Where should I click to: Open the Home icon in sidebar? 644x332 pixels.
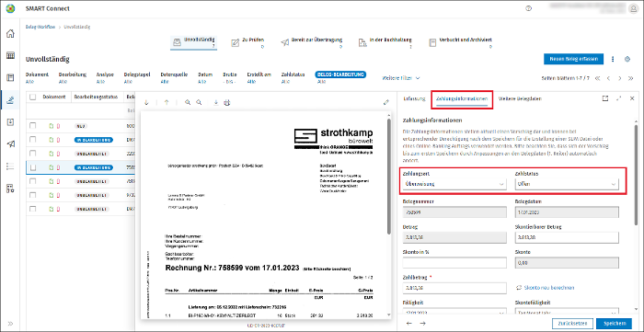(11, 34)
